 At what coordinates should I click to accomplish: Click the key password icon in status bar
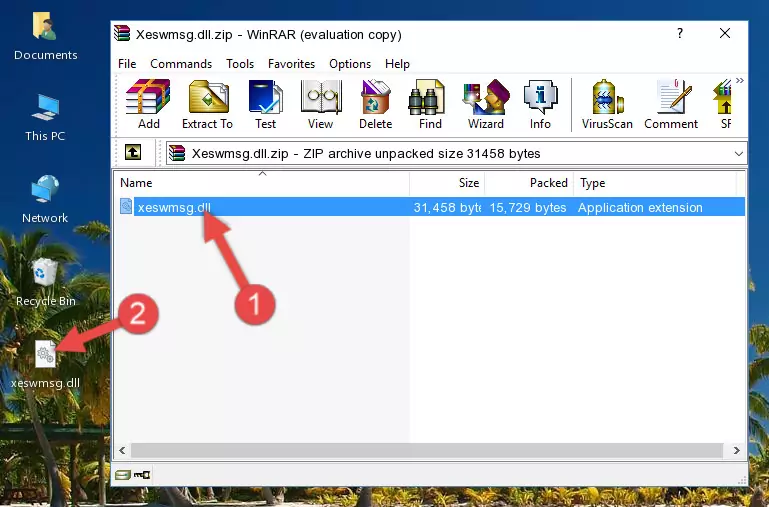(x=142, y=475)
